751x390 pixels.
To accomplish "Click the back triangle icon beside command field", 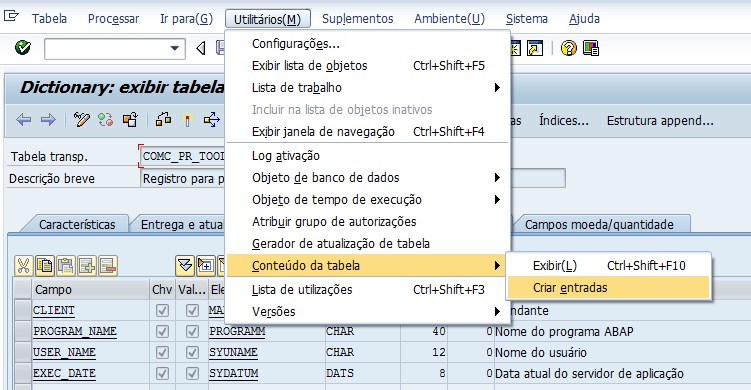I will click(x=201, y=48).
